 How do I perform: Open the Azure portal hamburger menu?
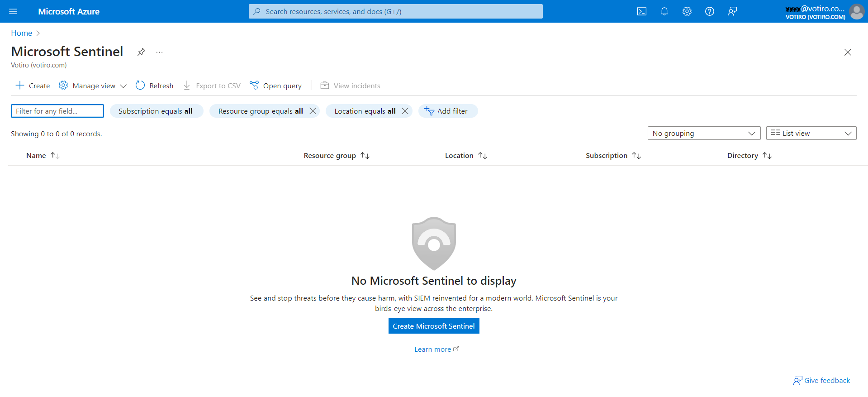click(x=13, y=11)
